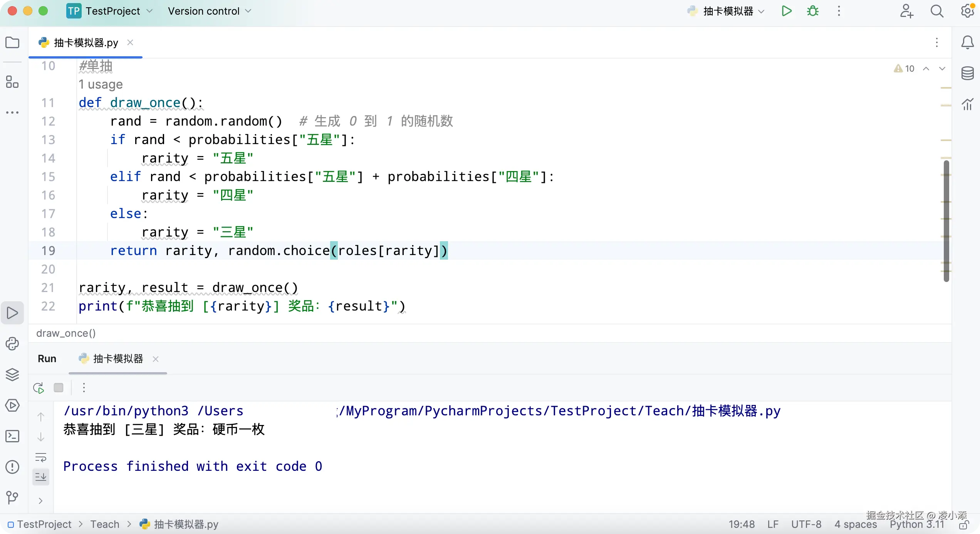Viewport: 980px width, 534px height.
Task: Open the Git branch tool window
Action: tap(12, 498)
